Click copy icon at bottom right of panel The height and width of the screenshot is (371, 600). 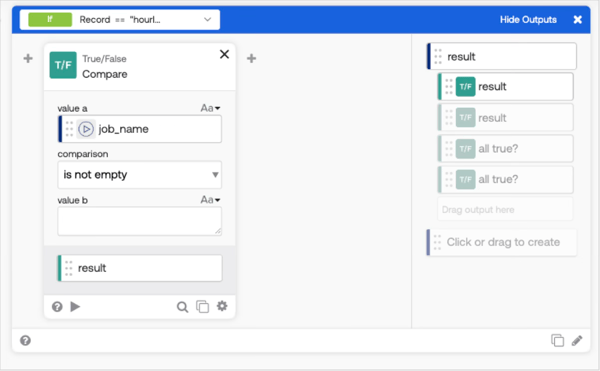coord(558,340)
